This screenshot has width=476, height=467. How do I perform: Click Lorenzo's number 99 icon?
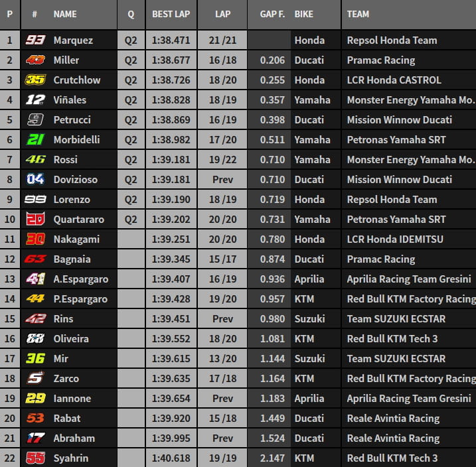point(35,200)
